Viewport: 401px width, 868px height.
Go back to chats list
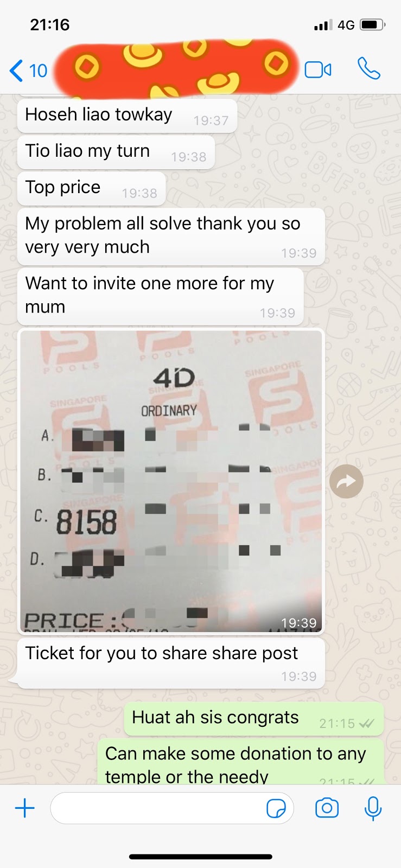pyautogui.click(x=16, y=71)
